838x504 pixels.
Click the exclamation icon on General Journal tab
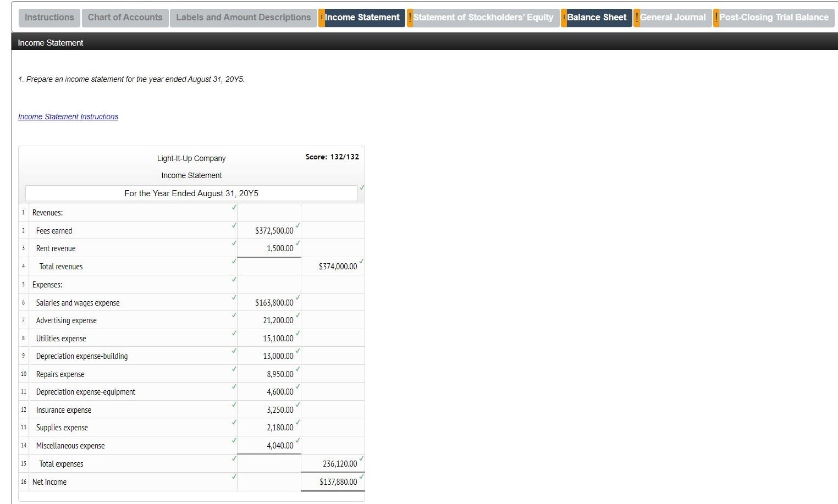pyautogui.click(x=637, y=18)
